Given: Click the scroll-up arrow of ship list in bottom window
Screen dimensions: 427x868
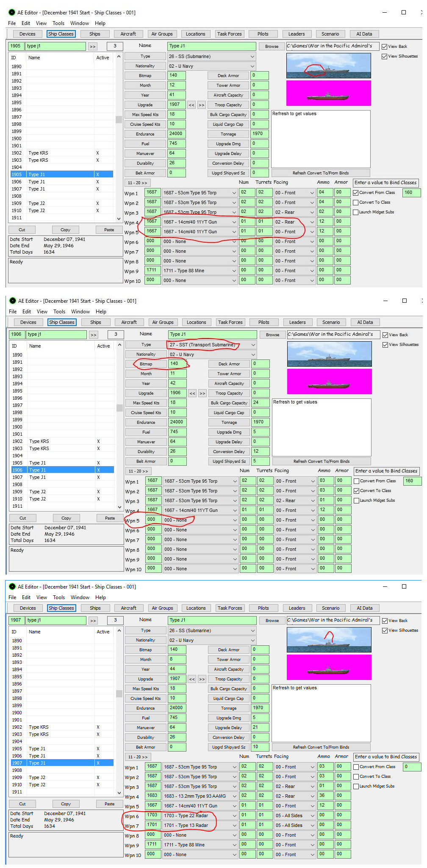Looking at the screenshot, I should [x=119, y=631].
